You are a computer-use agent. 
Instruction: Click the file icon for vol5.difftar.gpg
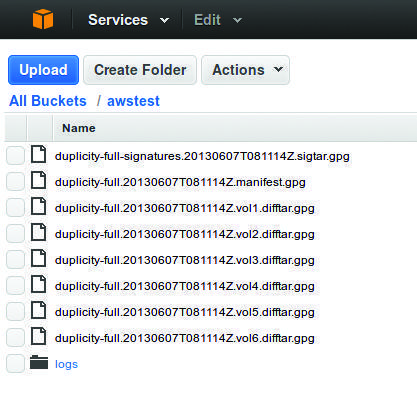coord(38,310)
